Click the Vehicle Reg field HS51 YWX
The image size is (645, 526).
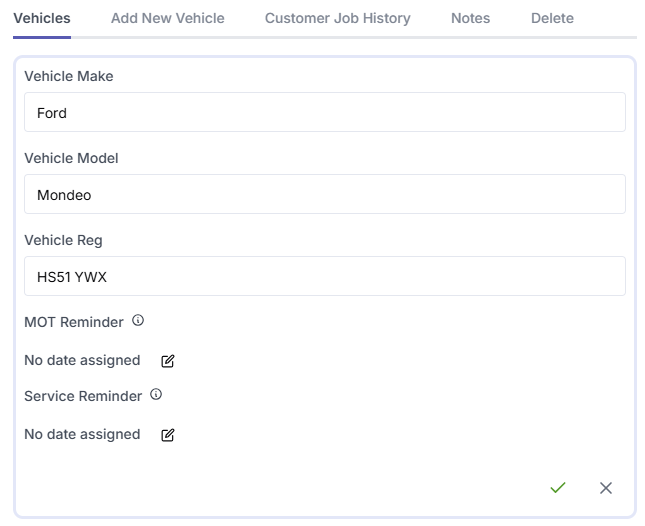coord(324,277)
